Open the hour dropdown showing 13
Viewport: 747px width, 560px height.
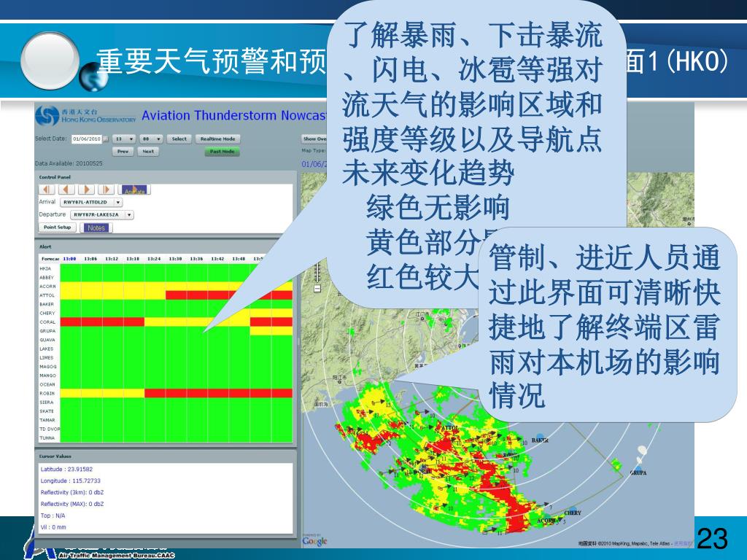[x=123, y=139]
